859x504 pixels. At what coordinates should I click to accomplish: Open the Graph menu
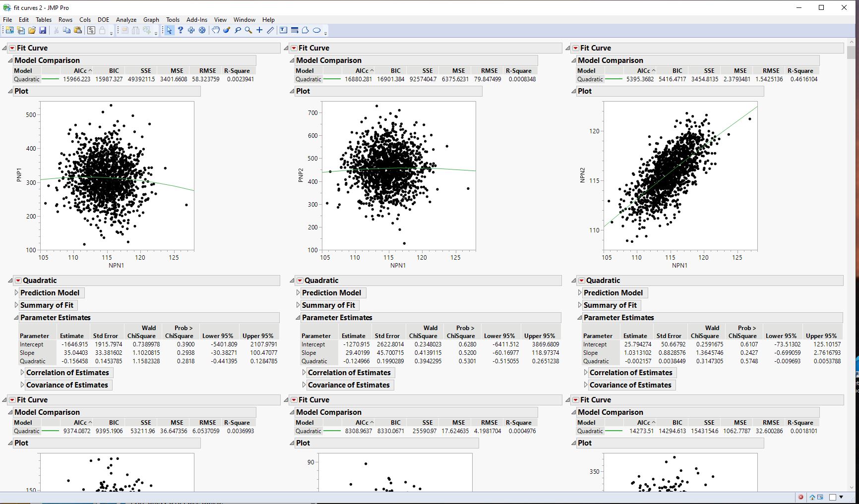[x=151, y=20]
